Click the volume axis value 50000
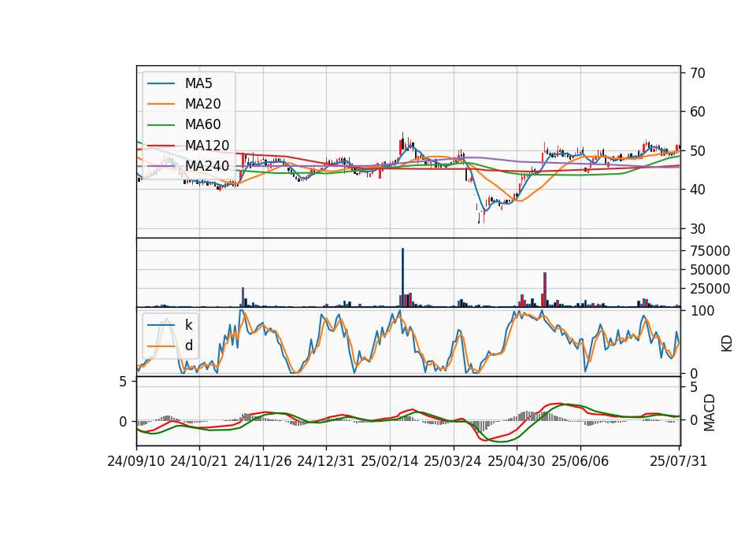Screen dimensions: 756x543 click(x=710, y=270)
